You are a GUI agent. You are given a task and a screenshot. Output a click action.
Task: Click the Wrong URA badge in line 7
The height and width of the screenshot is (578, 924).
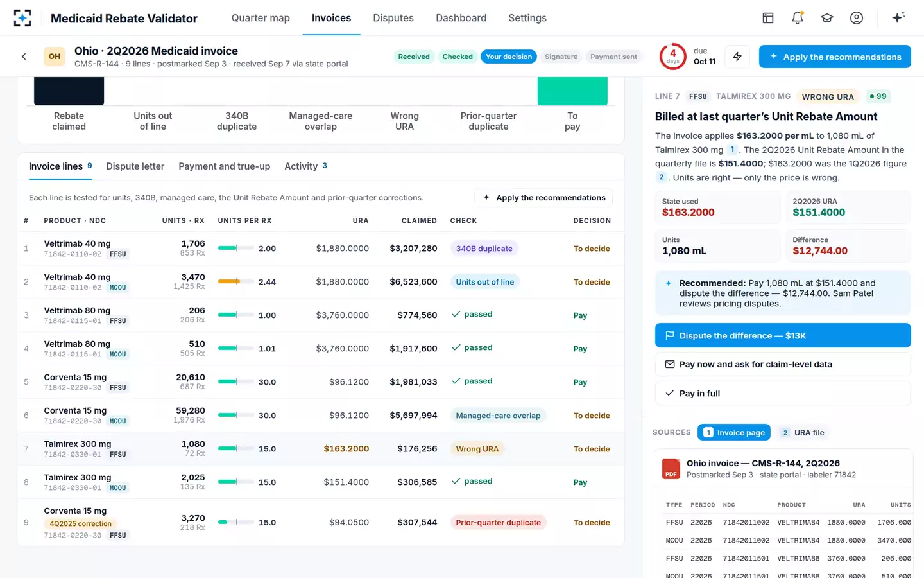click(x=477, y=449)
